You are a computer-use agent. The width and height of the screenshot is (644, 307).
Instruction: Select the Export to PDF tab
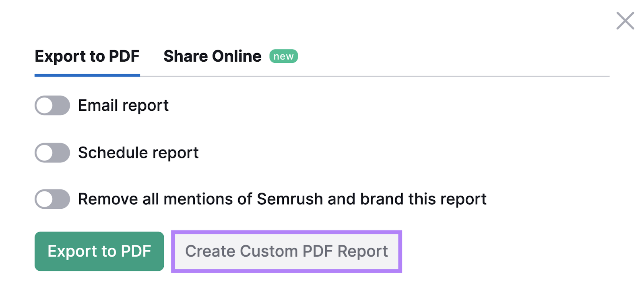87,56
